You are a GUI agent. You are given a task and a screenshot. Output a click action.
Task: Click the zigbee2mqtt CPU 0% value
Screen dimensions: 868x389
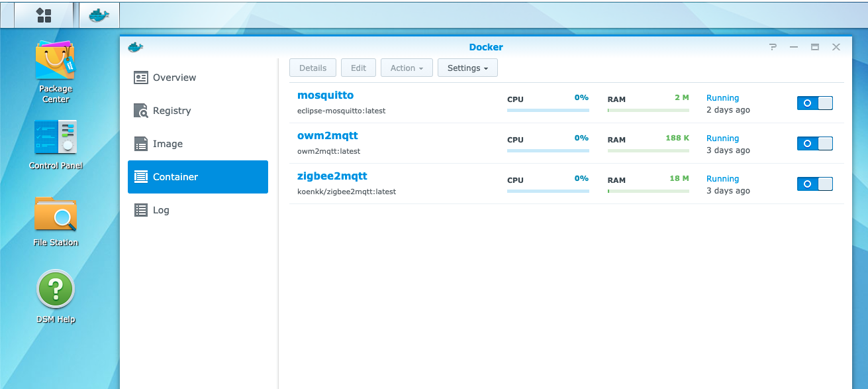pos(581,178)
